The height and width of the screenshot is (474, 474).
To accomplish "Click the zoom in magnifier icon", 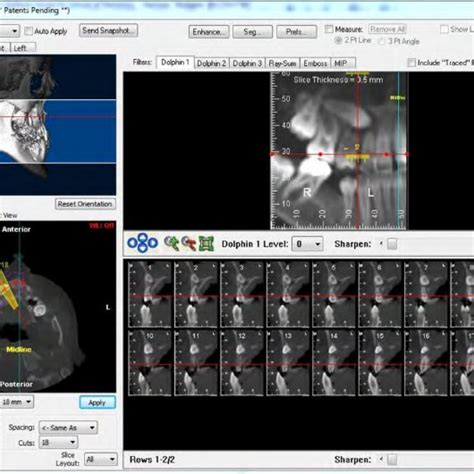I will point(172,243).
